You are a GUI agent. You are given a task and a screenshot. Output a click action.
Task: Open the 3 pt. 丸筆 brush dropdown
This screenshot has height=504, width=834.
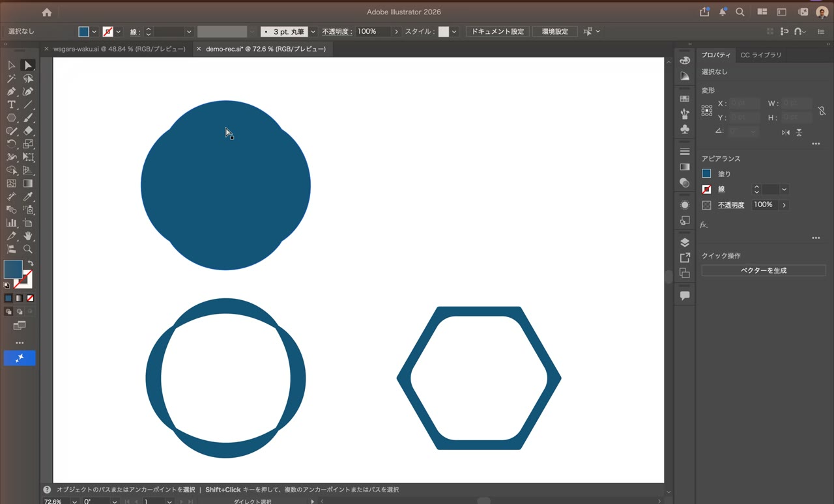tap(313, 31)
